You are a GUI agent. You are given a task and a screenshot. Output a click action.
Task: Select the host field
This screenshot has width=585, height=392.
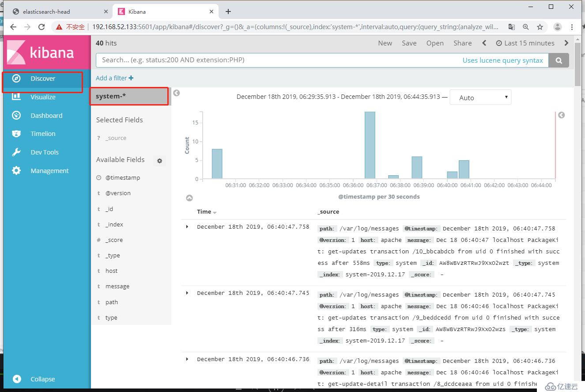point(111,271)
